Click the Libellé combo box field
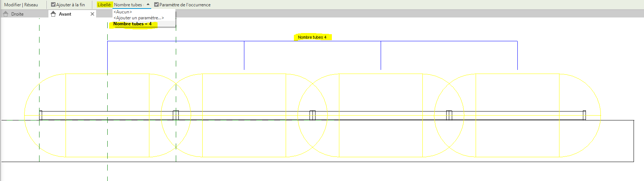This screenshot has height=181, width=644. 128,5
